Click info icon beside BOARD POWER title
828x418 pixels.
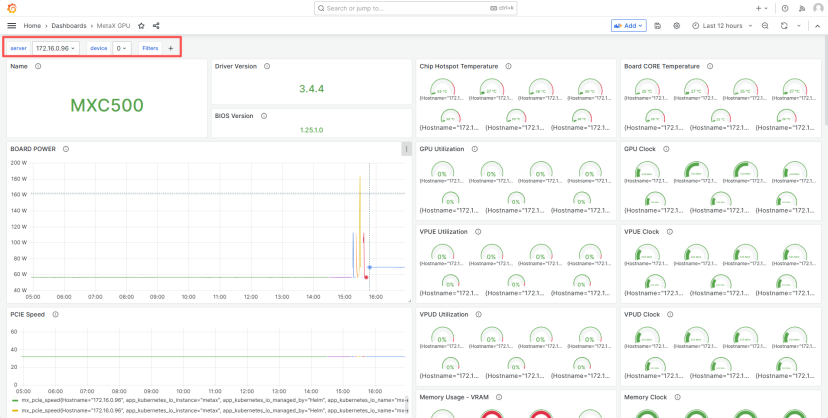pyautogui.click(x=66, y=149)
